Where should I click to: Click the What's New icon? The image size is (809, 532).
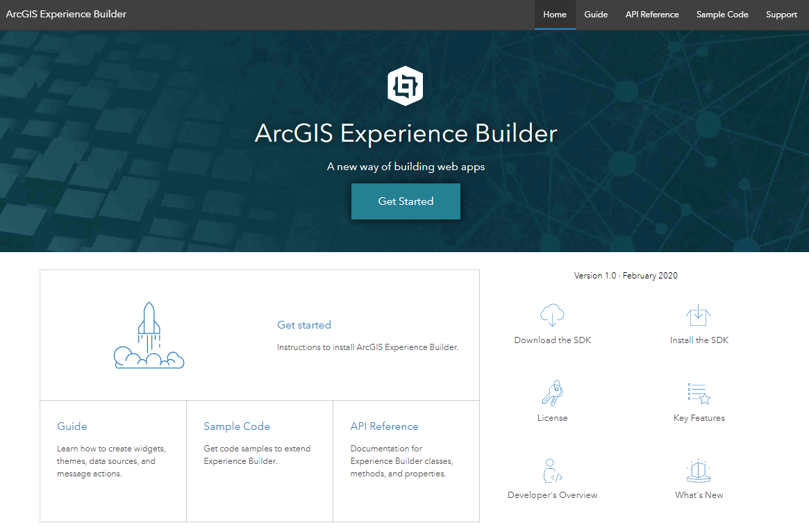pyautogui.click(x=699, y=471)
